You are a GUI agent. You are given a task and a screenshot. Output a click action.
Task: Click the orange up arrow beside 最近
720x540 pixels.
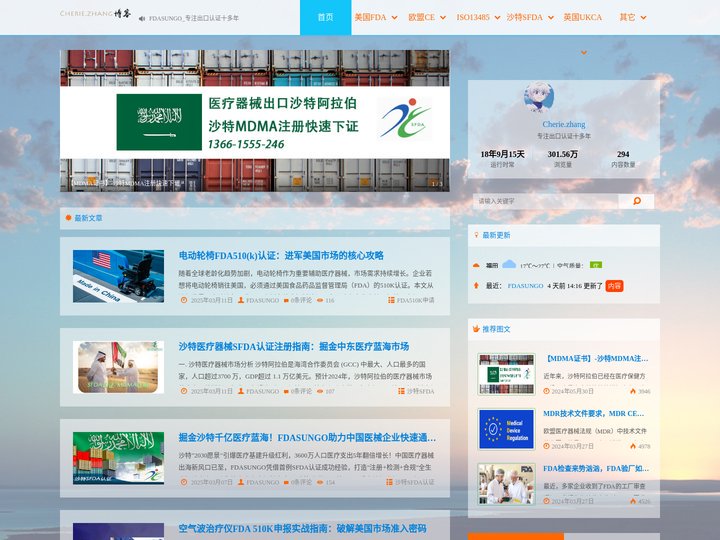pyautogui.click(x=476, y=286)
